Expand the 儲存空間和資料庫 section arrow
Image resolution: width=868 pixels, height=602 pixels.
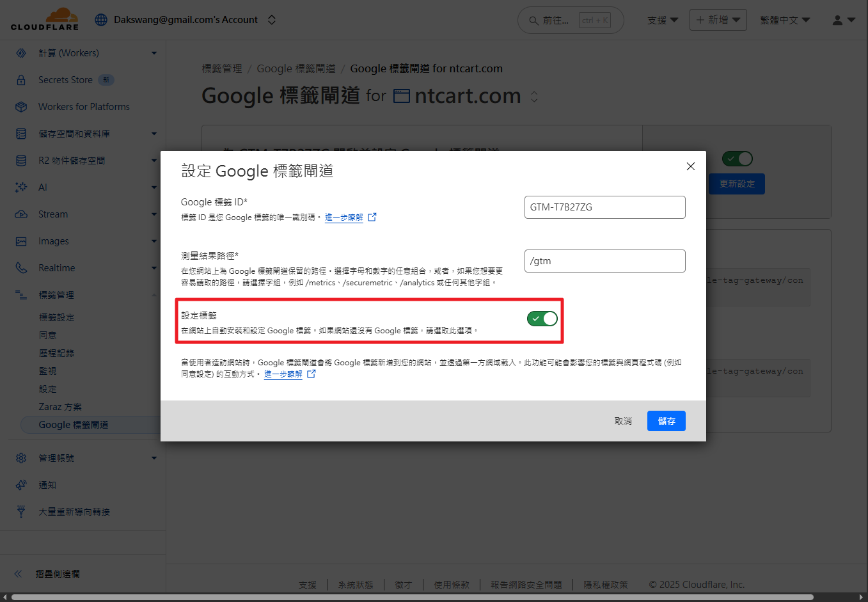coord(154,134)
